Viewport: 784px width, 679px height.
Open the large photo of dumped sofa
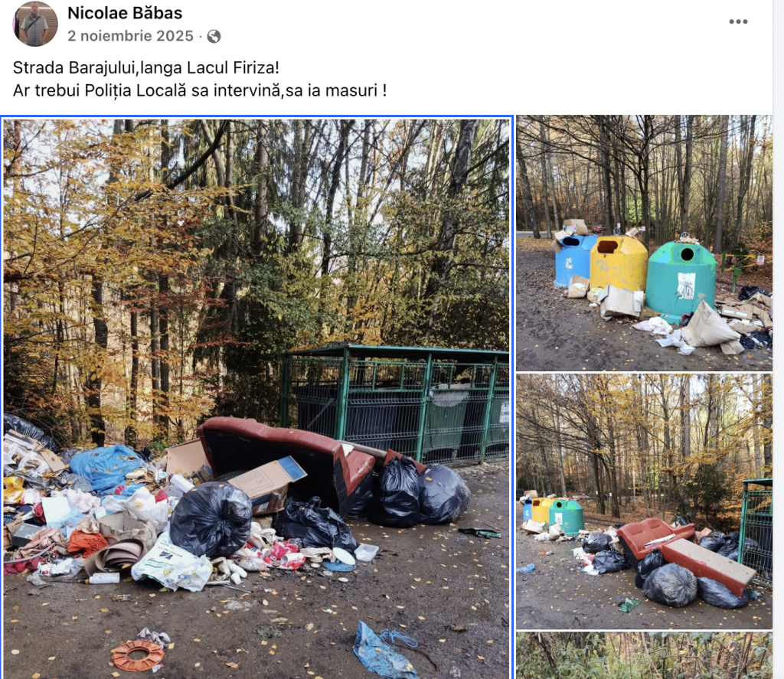coord(257,398)
